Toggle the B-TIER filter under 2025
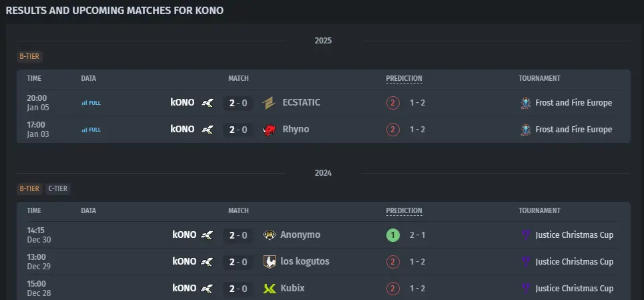 coord(29,57)
